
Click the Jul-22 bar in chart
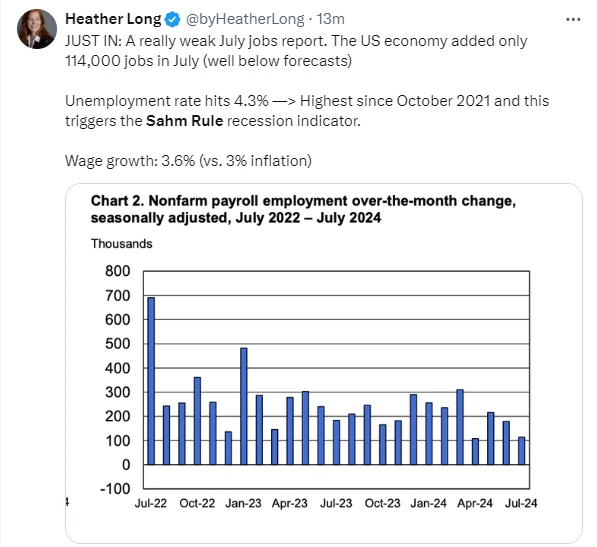coord(151,381)
